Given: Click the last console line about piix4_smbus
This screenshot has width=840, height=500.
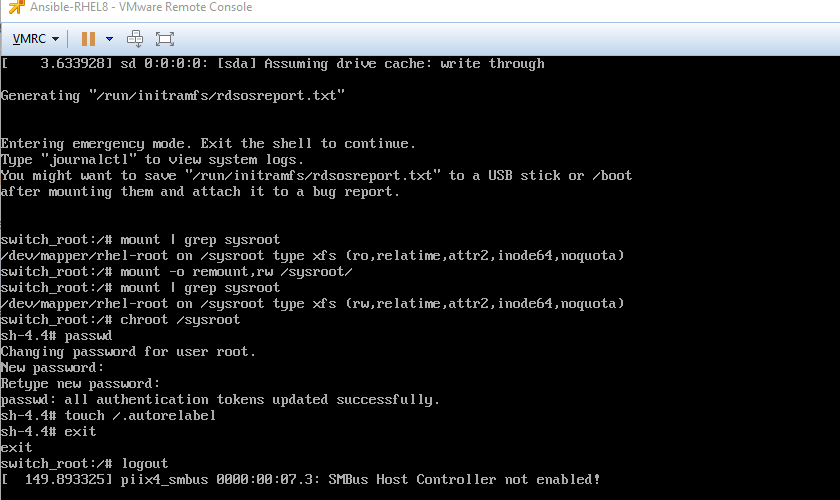Looking at the screenshot, I should (301, 479).
